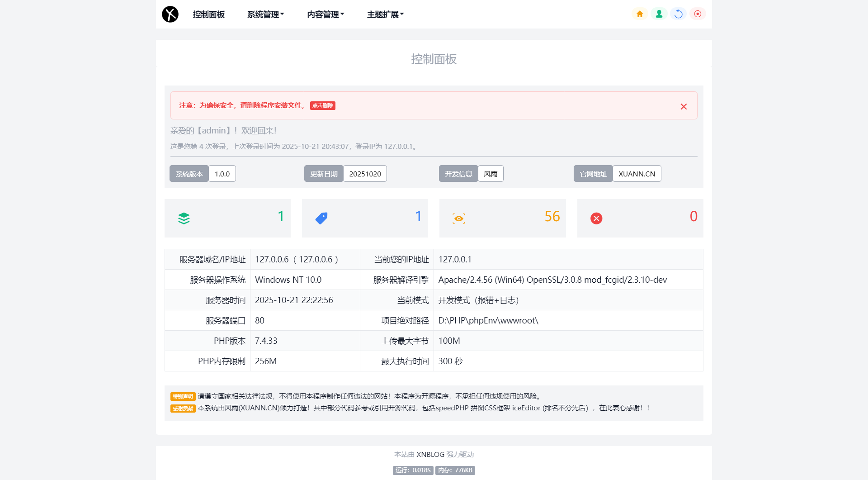Screen dimensions: 868x480
Task: Open the green user profile icon
Action: tap(659, 14)
